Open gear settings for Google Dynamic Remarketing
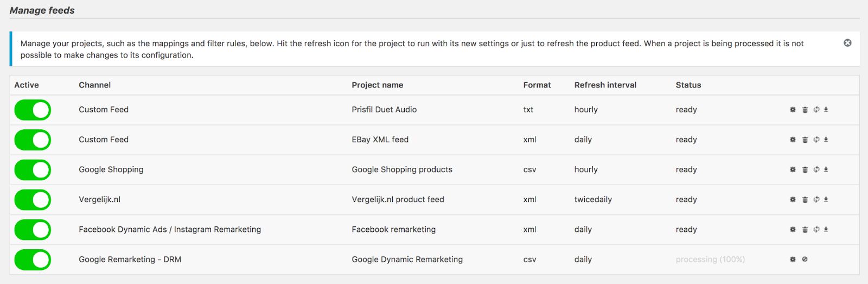 (x=793, y=260)
